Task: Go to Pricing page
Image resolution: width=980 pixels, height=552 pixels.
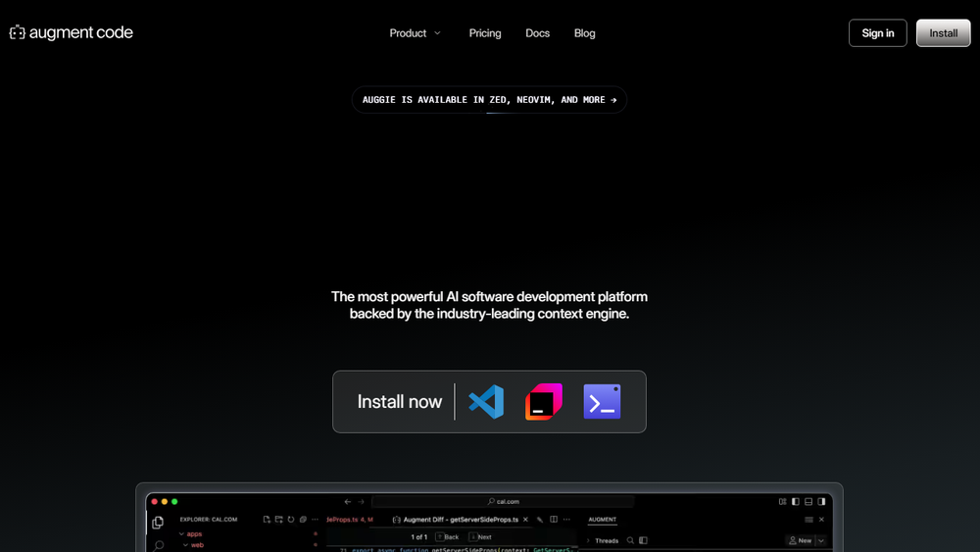Action: 485,33
